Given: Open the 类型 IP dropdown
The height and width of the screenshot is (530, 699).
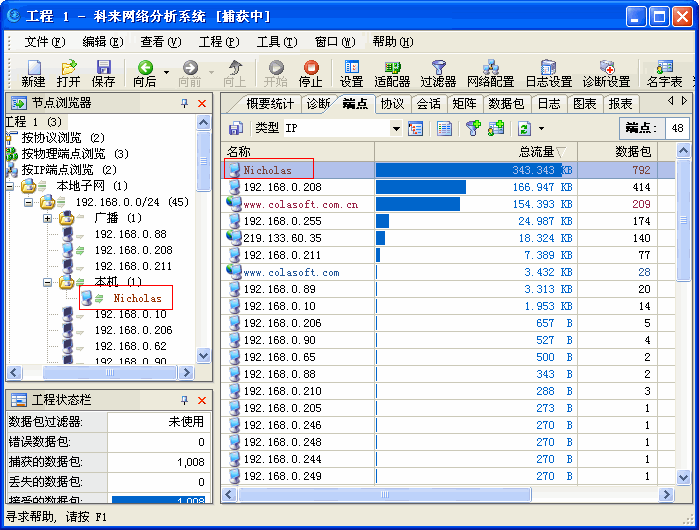Looking at the screenshot, I should 395,129.
